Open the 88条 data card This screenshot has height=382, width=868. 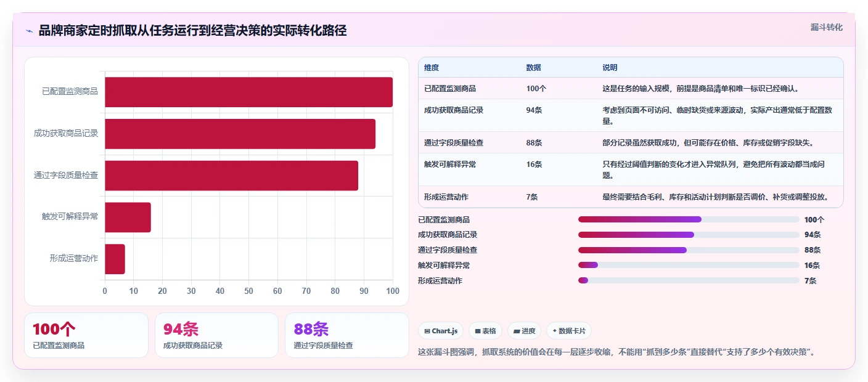point(347,335)
